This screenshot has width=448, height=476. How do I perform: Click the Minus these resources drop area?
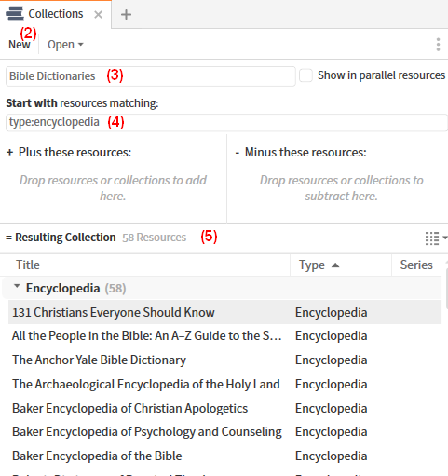click(x=341, y=188)
